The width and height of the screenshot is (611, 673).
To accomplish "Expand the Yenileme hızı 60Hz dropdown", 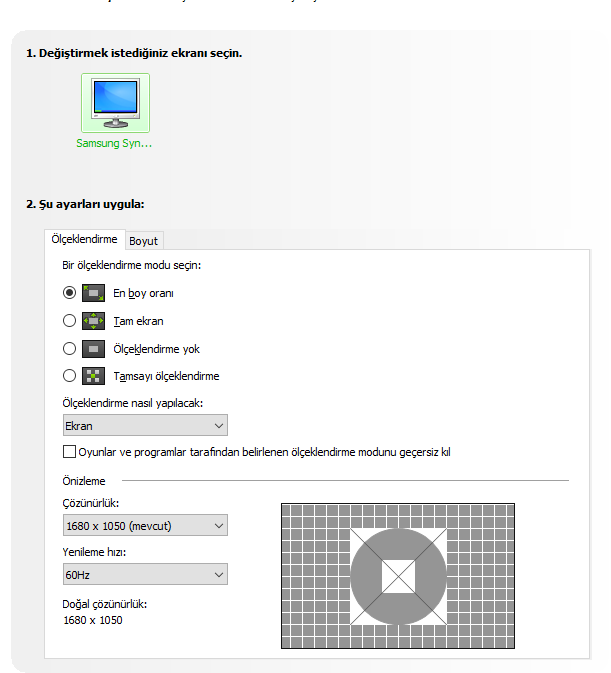I will 145,574.
